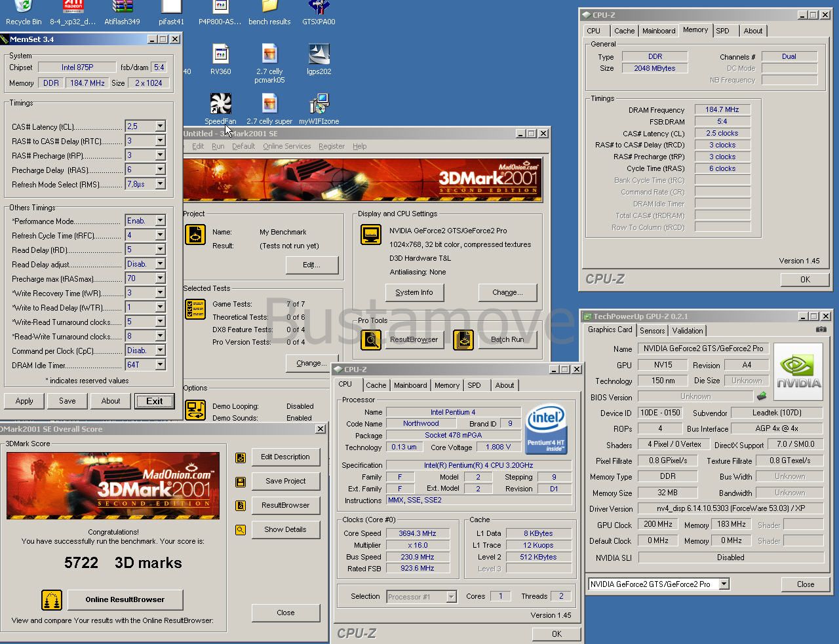The height and width of the screenshot is (644, 839).
Task: Open Validation tab in GPU-Z
Action: point(688,331)
